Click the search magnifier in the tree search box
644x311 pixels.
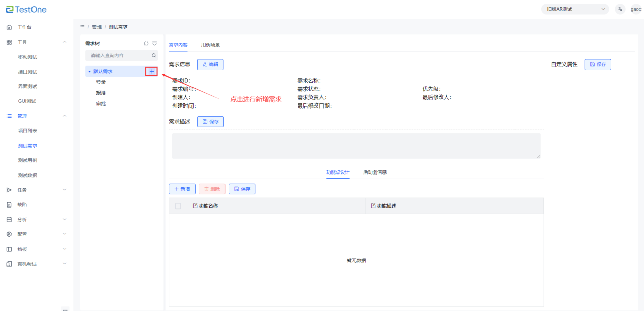[154, 55]
